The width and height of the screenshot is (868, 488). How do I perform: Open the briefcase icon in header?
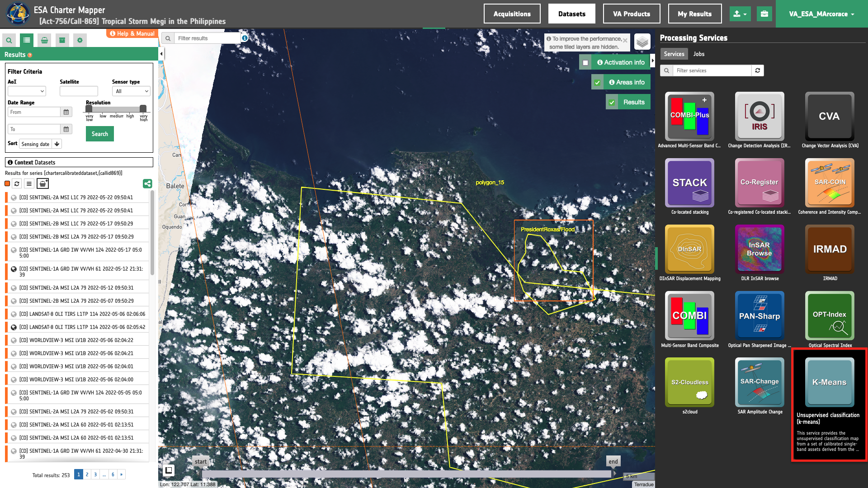click(x=764, y=14)
